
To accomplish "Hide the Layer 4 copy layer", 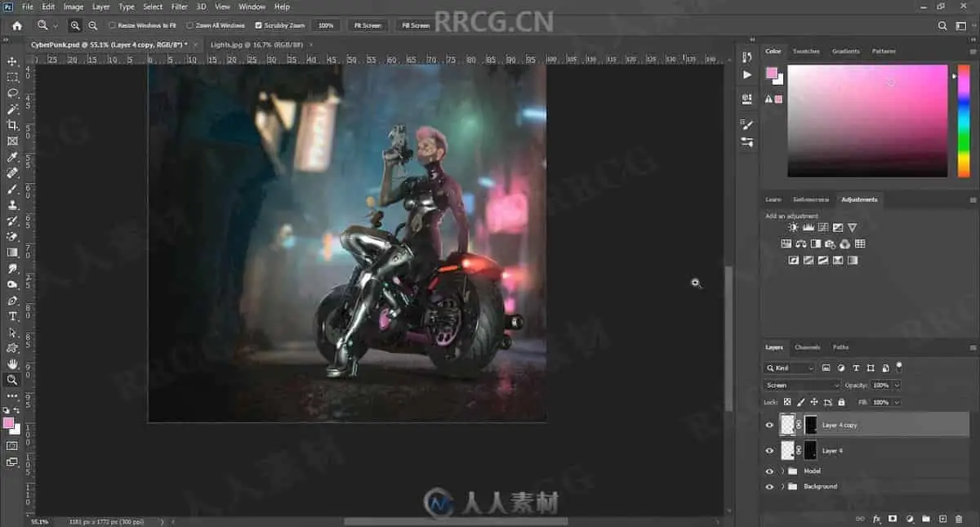I will (769, 425).
